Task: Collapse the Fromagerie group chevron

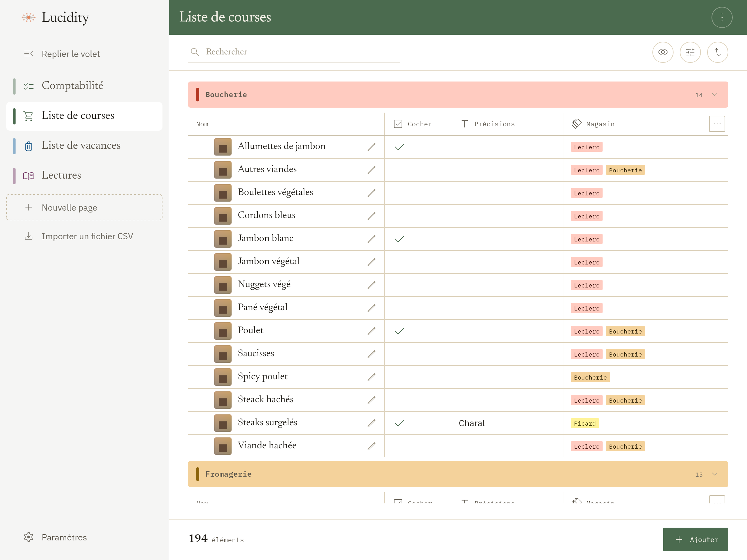Action: (x=715, y=474)
